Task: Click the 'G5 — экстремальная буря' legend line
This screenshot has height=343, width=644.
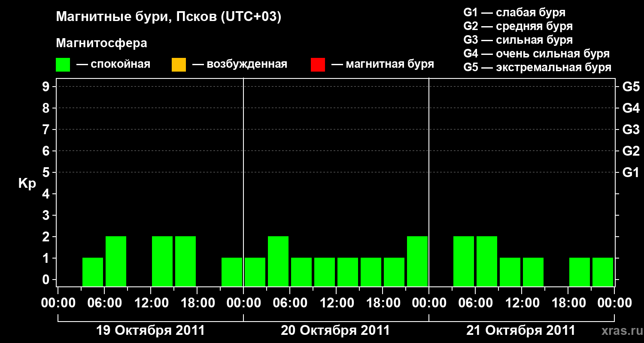Action: pos(537,67)
